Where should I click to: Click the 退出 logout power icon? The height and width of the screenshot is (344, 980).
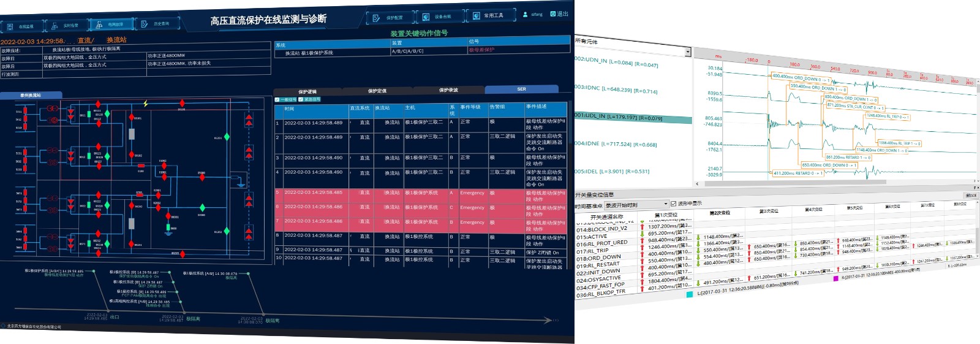pyautogui.click(x=553, y=13)
